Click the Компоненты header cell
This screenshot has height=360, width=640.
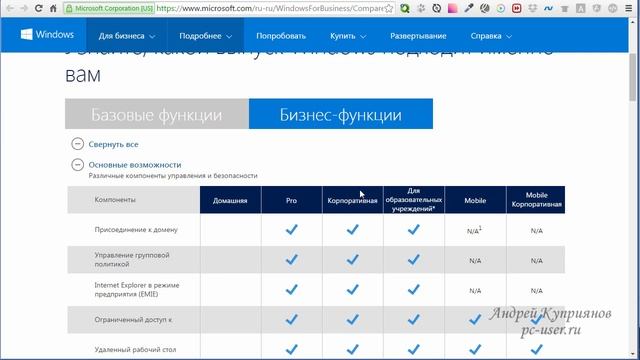pos(133,200)
